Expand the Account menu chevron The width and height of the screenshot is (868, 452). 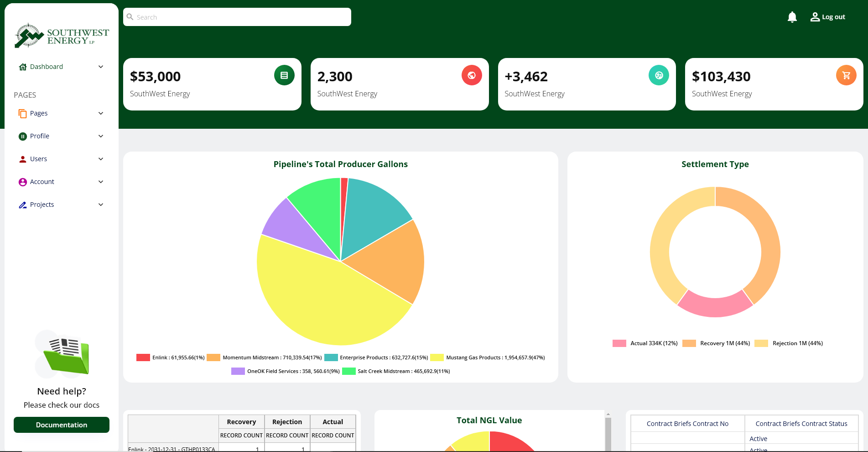tap(101, 182)
